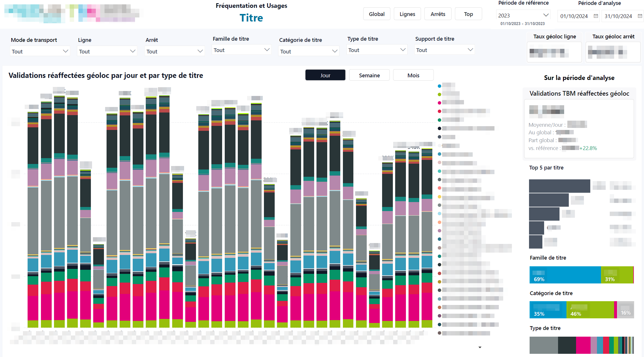The width and height of the screenshot is (644, 357).
Task: Click the pink legend marker dot
Action: click(x=439, y=103)
